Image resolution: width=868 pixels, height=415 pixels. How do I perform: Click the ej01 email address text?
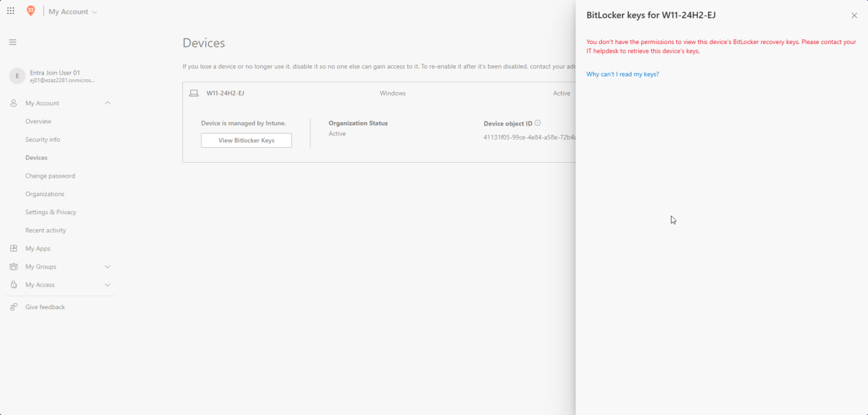(62, 81)
